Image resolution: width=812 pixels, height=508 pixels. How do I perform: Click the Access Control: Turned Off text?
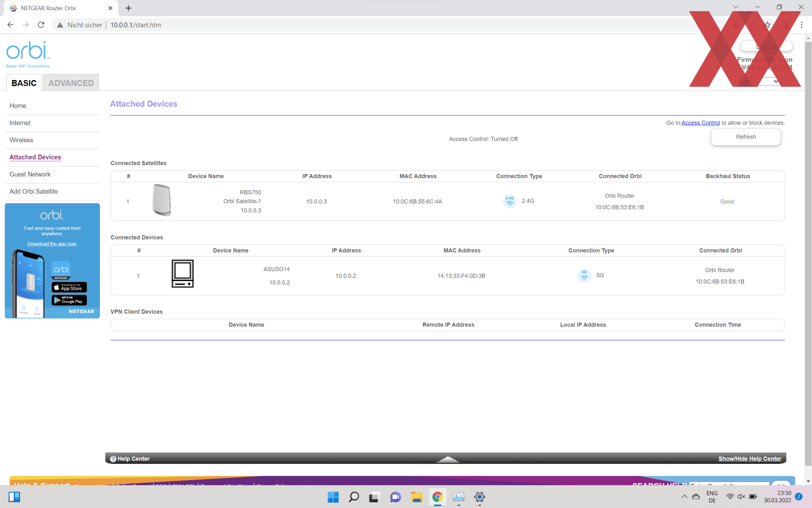click(483, 139)
